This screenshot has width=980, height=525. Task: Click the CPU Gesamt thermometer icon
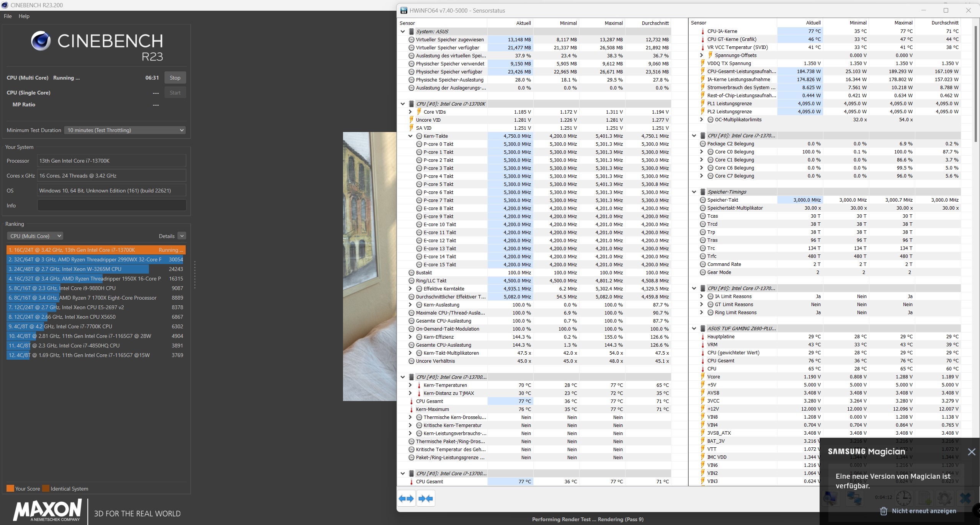pos(412,401)
